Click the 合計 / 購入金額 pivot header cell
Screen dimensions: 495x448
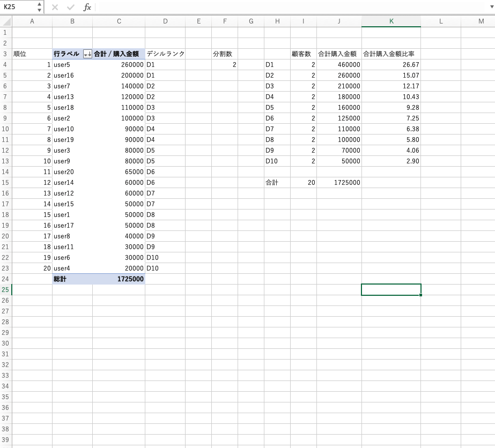tap(119, 54)
